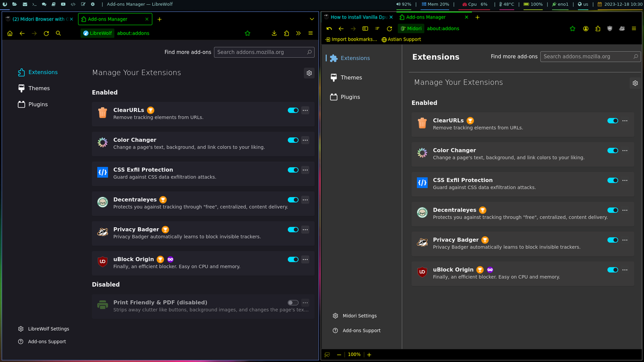Open the Midori hamburger menu
The width and height of the screenshot is (644, 362).
[x=634, y=29]
